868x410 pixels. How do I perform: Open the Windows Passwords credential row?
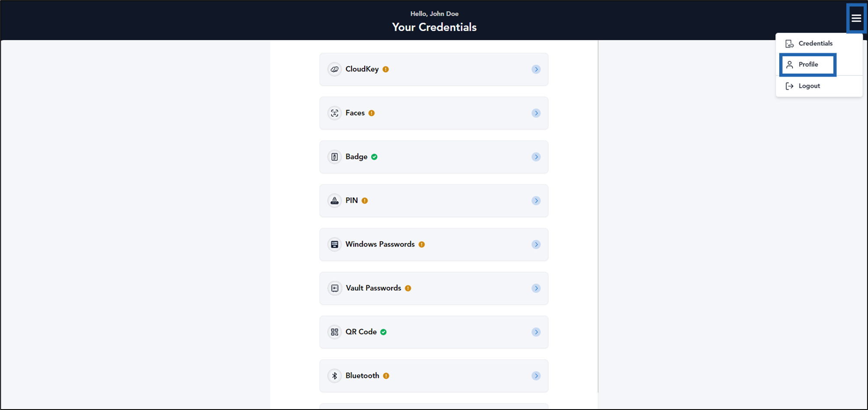[x=434, y=244]
